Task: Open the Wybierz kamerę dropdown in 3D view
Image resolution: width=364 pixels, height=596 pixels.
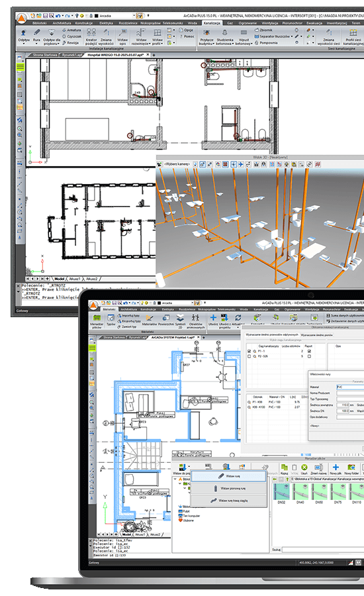Action: (x=177, y=164)
